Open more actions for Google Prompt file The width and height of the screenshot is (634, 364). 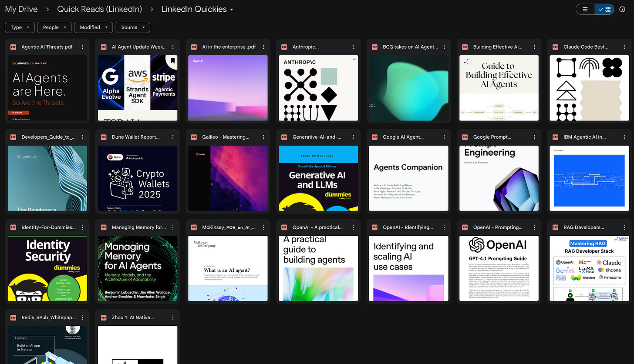point(534,137)
